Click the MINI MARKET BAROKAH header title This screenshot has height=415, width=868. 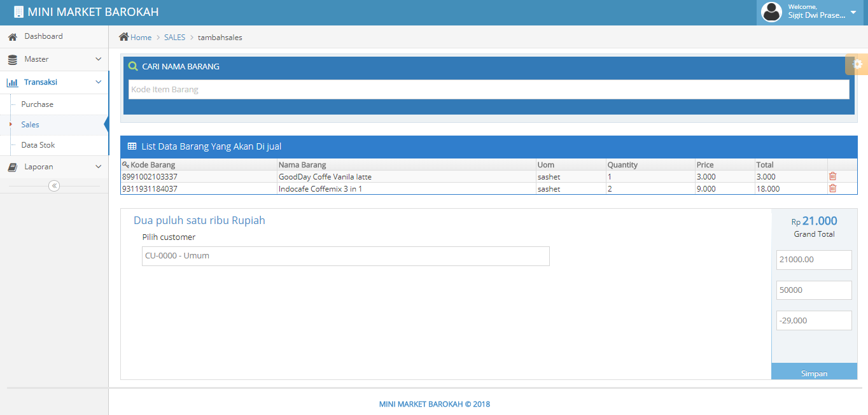93,12
